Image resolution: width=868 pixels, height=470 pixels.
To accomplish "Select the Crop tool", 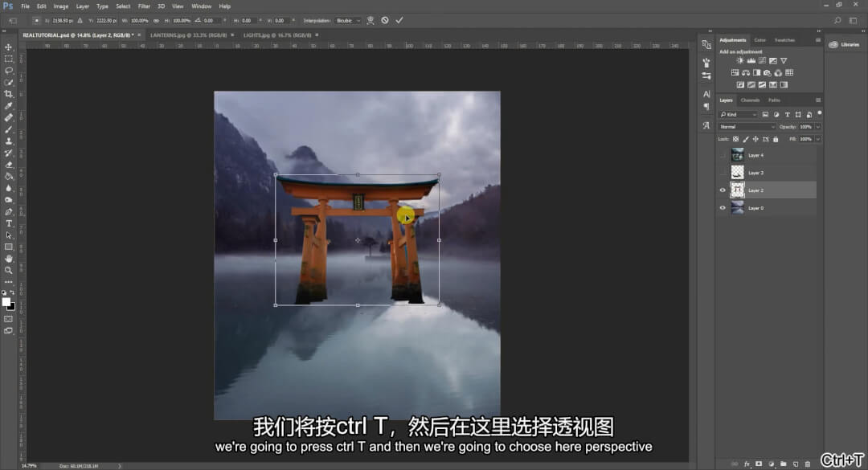I will point(8,94).
